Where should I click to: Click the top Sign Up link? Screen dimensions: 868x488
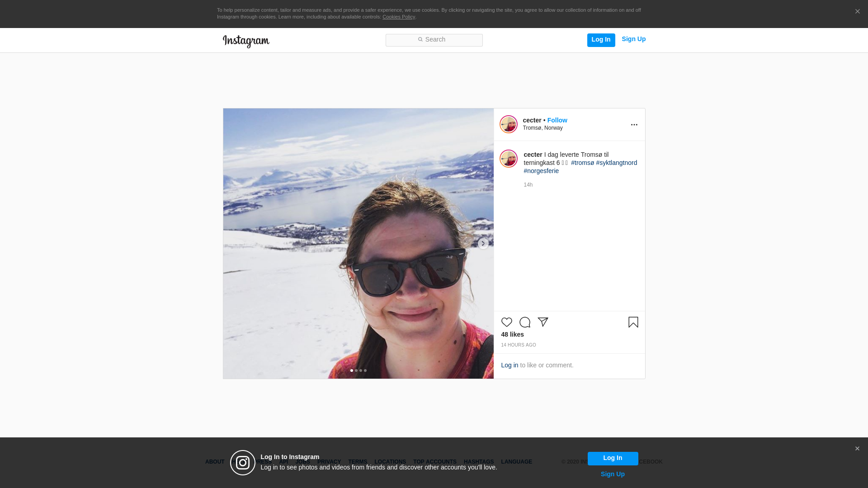pos(633,39)
